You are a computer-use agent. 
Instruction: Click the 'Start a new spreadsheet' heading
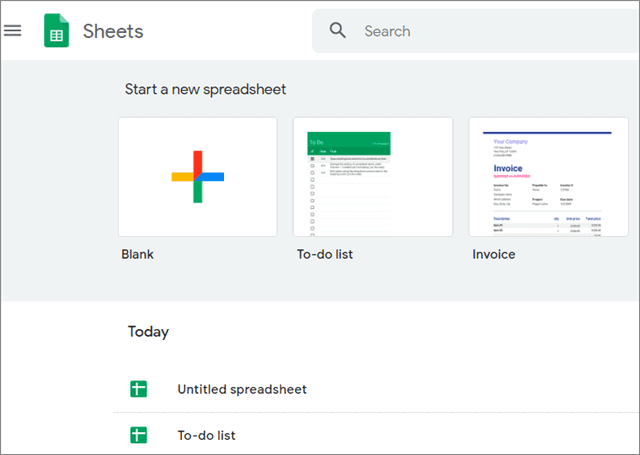coord(205,89)
